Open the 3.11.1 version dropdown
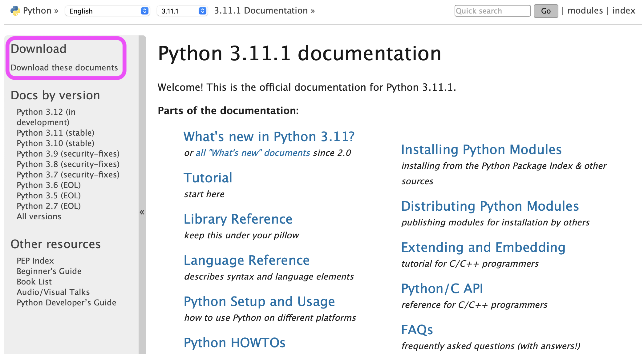 (182, 11)
